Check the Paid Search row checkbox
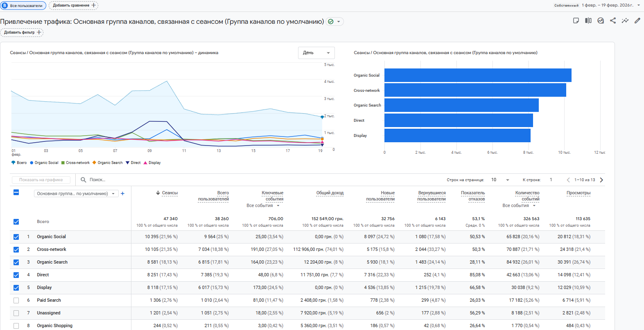 click(x=16, y=300)
